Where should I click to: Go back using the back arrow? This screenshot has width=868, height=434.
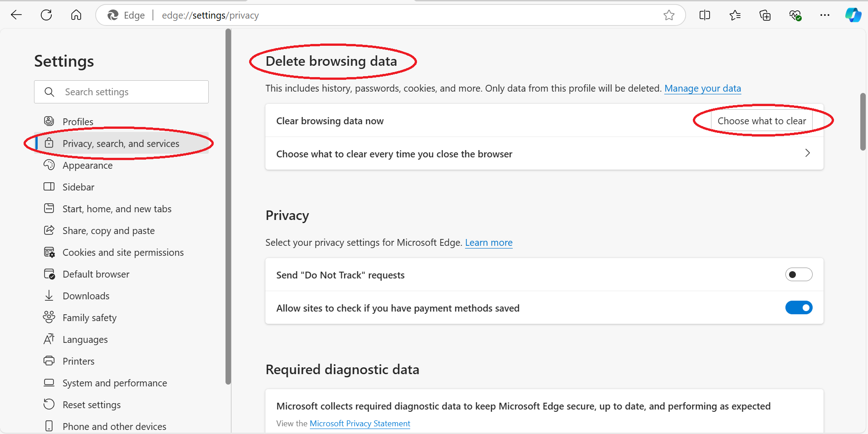(x=16, y=15)
